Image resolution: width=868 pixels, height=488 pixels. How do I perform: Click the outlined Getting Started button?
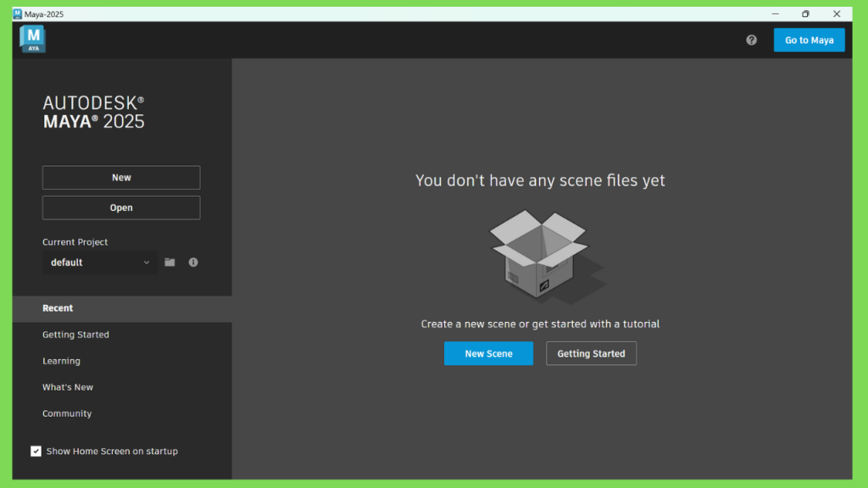coord(591,353)
